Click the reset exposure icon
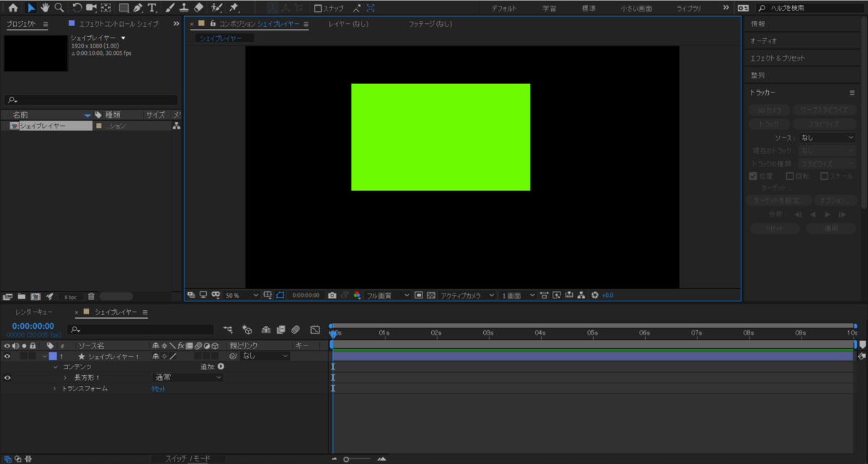Viewport: 868px width, 464px height. 595,295
